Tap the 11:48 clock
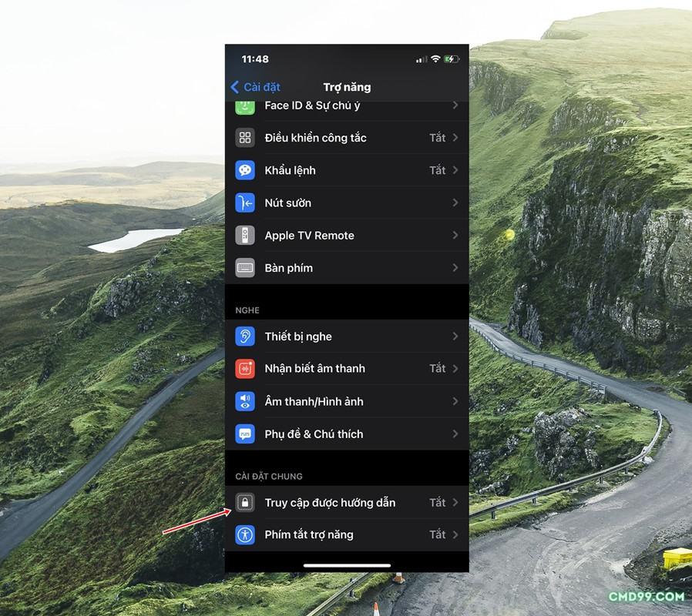Viewport: 692px width, 616px height. pyautogui.click(x=255, y=59)
